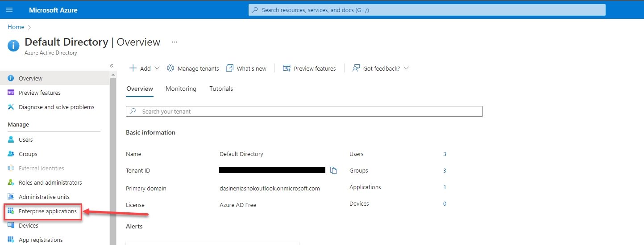Screen dimensions: 644x245
Task: Click the Azure AD Free license text
Action: [x=238, y=205]
